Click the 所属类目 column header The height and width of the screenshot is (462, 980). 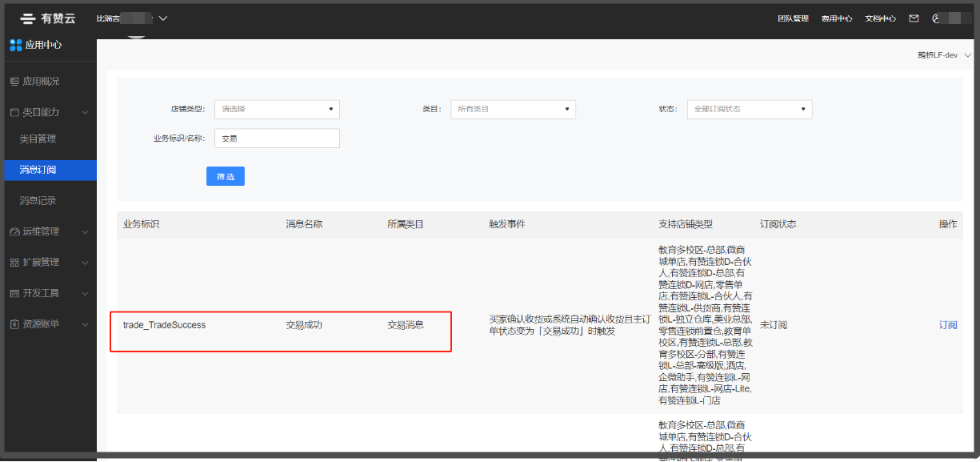[406, 224]
